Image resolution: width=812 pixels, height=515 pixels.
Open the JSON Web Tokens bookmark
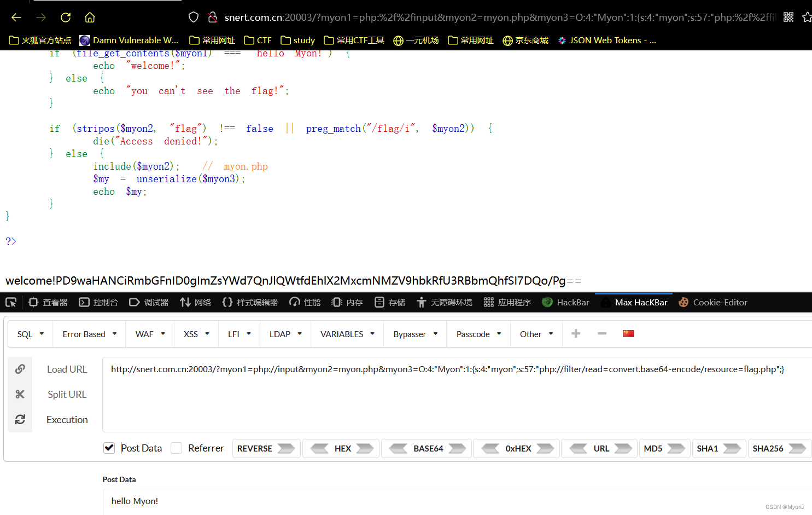[607, 40]
